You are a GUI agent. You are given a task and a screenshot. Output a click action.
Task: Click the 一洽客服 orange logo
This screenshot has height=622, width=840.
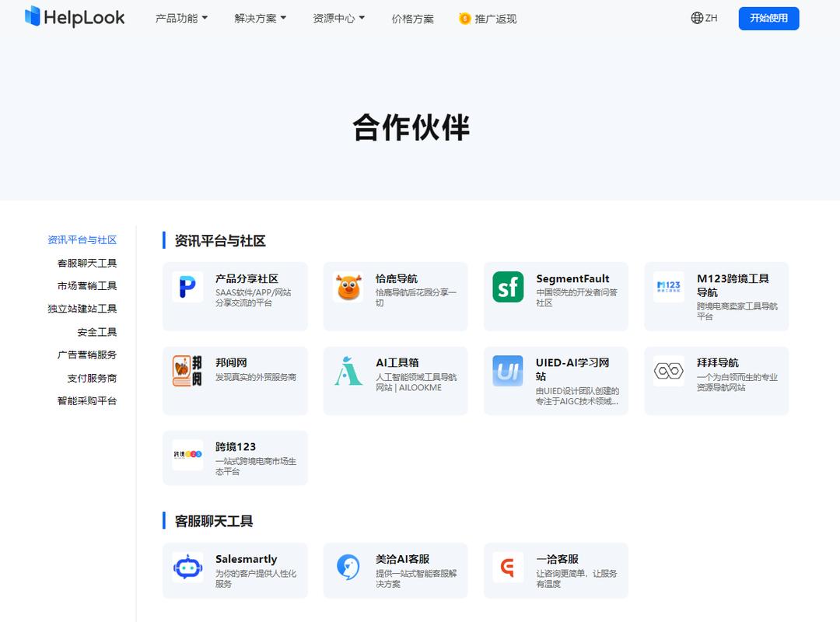point(508,567)
